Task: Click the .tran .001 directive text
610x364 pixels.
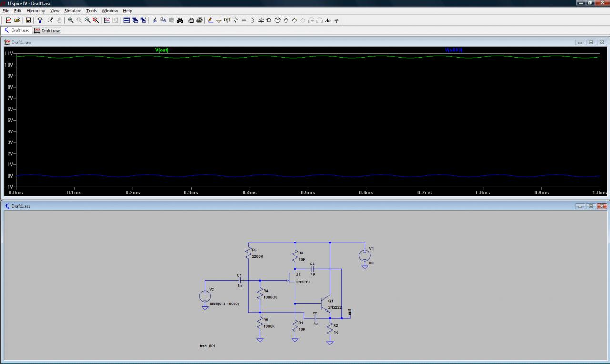Action: pos(207,346)
